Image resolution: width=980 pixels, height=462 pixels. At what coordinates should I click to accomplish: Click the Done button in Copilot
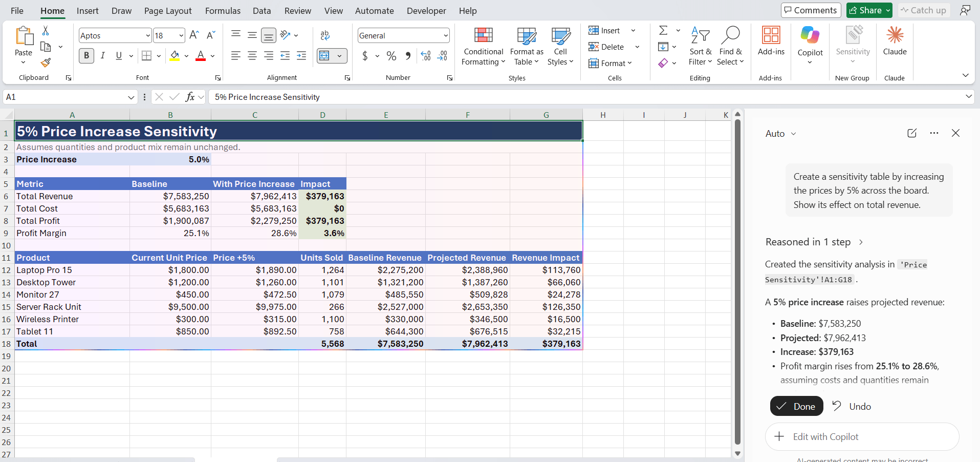(796, 406)
